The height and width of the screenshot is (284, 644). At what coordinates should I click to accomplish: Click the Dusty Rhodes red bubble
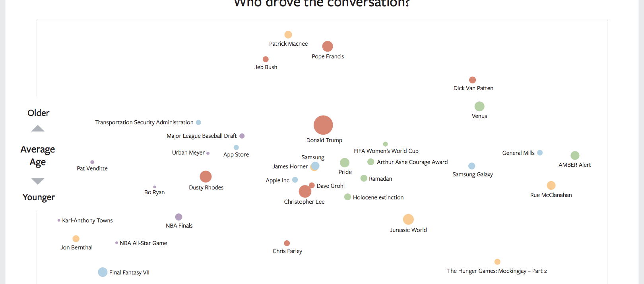tap(206, 176)
